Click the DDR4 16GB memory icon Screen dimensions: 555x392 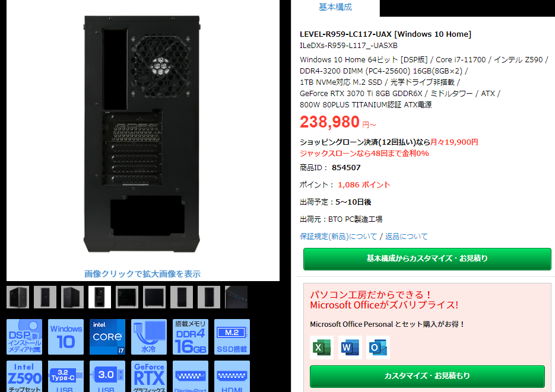191,336
